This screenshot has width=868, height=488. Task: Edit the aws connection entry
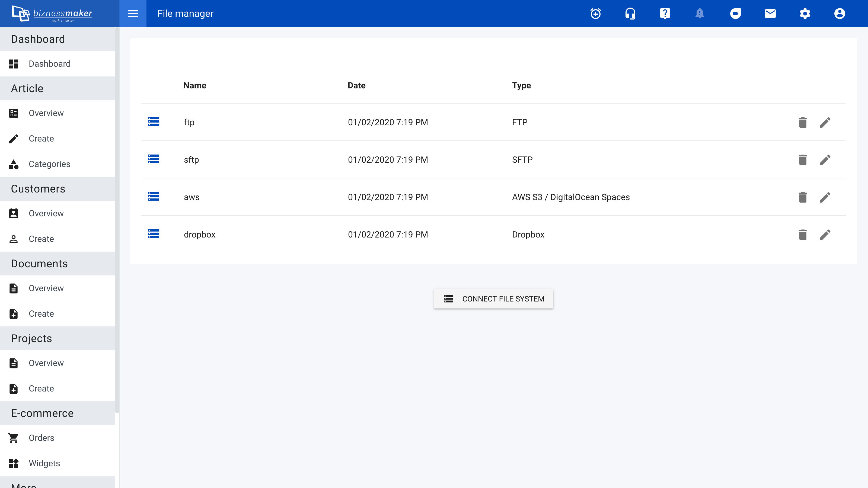pos(825,197)
